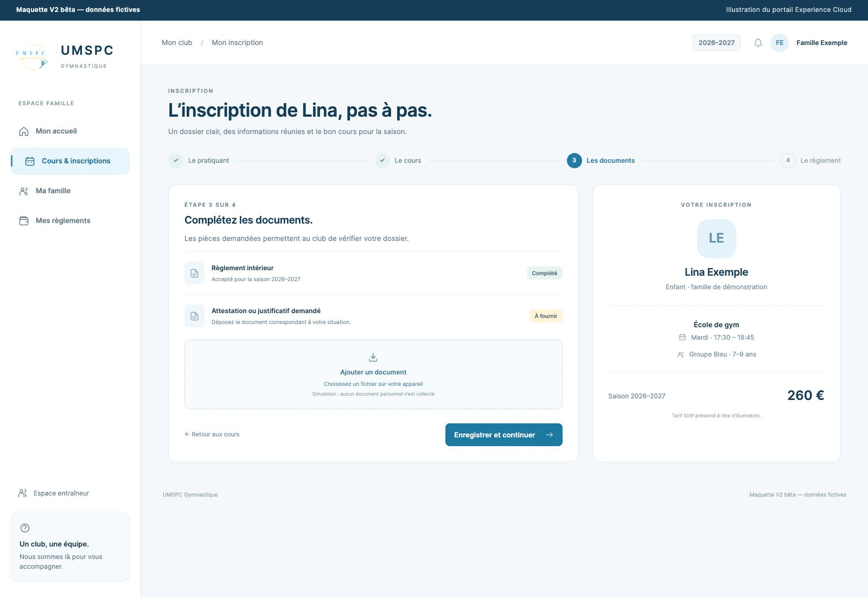Click Attestation ou justificatif demandé title
Screen dimensions: 868x597
(266, 311)
